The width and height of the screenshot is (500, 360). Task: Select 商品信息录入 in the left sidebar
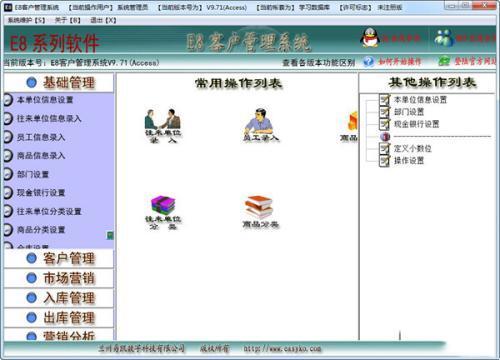pos(41,155)
